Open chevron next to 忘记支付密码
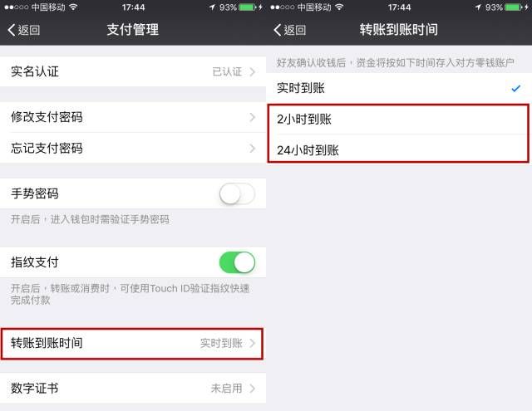This screenshot has width=532, height=411. coord(253,149)
